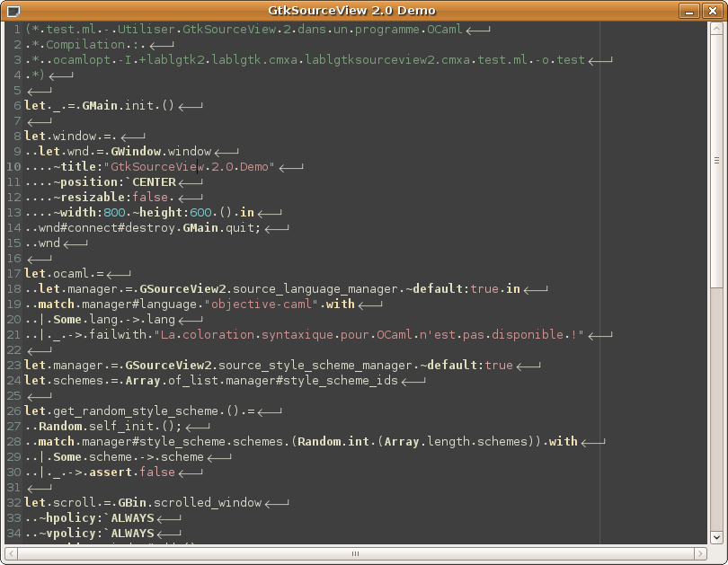This screenshot has height=565, width=728.
Task: Click the vertical scrollbar up arrow
Action: (x=715, y=30)
